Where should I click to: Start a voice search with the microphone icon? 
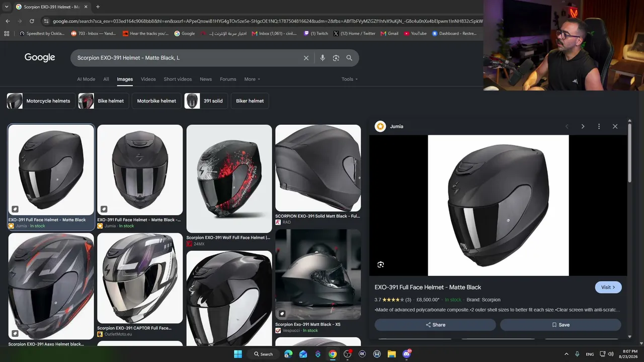[x=323, y=58]
